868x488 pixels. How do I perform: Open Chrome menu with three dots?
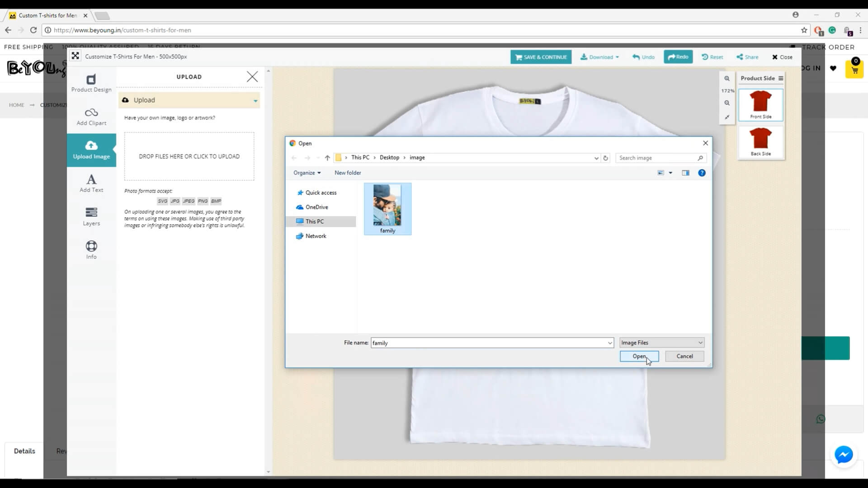coord(860,30)
